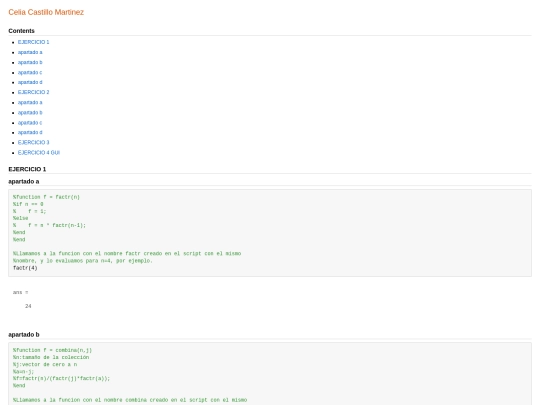Open apartado c link listed under EJERCICIO 1

(x=30, y=72)
